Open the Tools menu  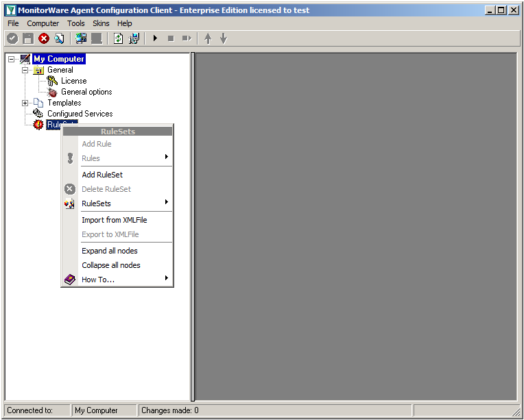click(x=76, y=23)
